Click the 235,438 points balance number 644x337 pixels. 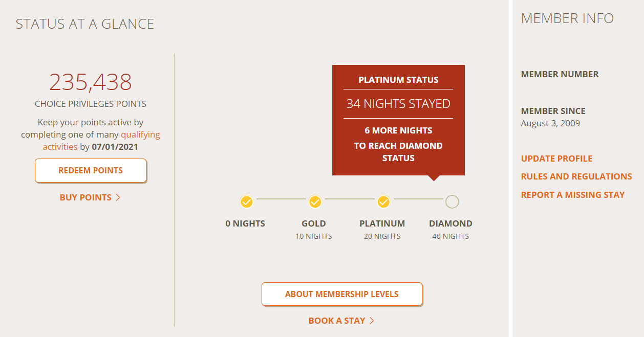(91, 82)
